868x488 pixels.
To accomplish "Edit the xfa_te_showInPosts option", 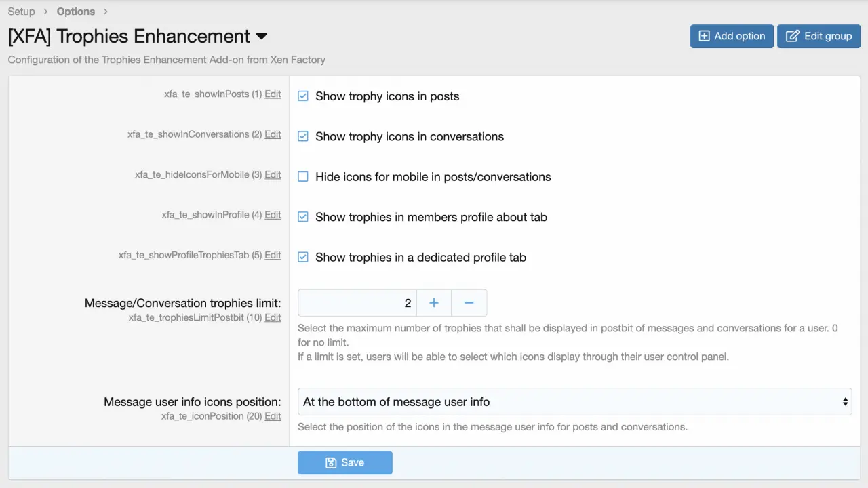I will tap(273, 94).
